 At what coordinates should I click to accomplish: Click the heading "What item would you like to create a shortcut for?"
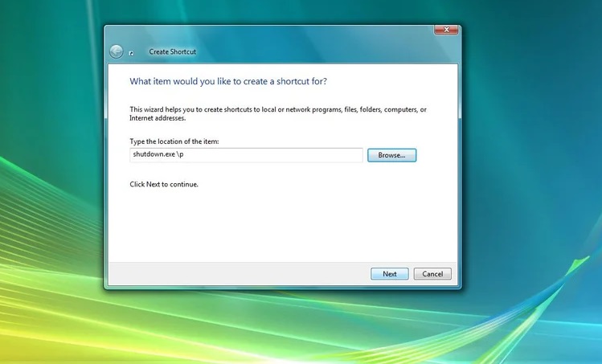click(228, 81)
